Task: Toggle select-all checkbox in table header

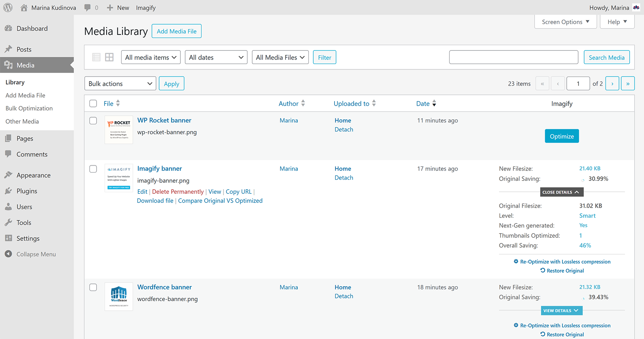Action: click(93, 103)
